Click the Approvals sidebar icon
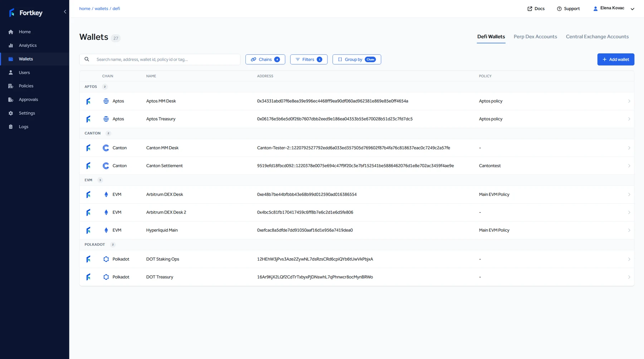The width and height of the screenshot is (644, 359). (11, 100)
